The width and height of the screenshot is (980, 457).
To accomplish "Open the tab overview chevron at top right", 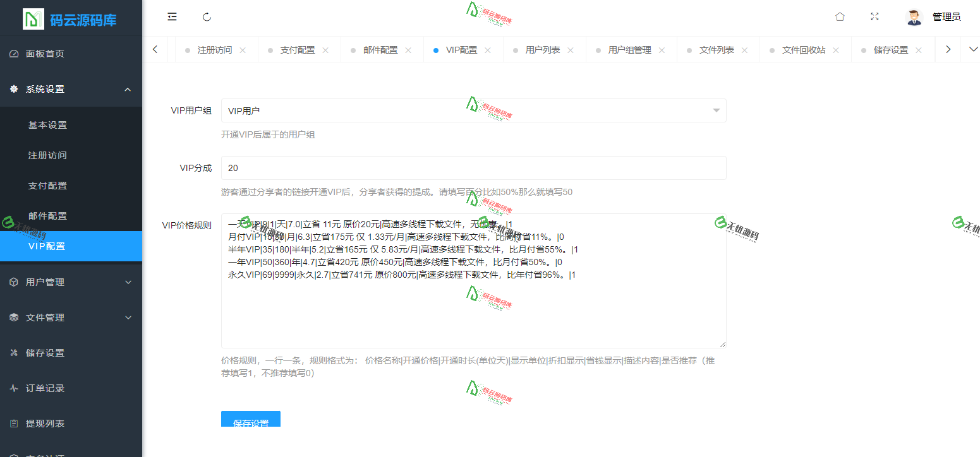I will (x=973, y=49).
